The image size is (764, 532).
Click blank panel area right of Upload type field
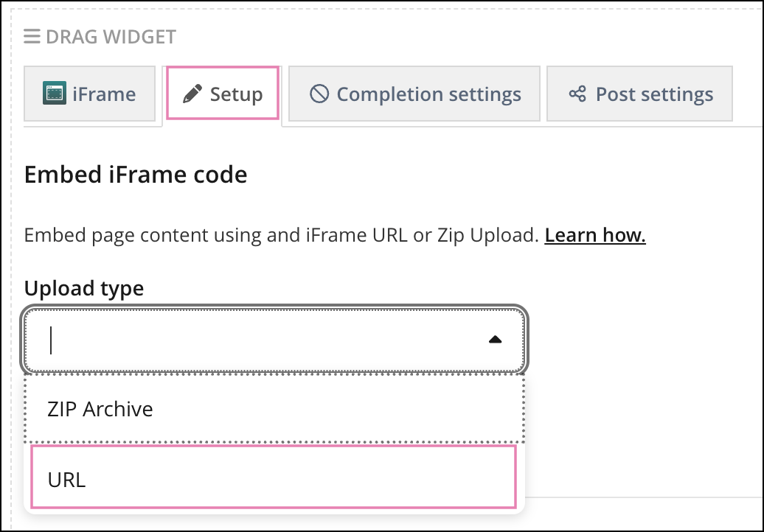[642, 340]
